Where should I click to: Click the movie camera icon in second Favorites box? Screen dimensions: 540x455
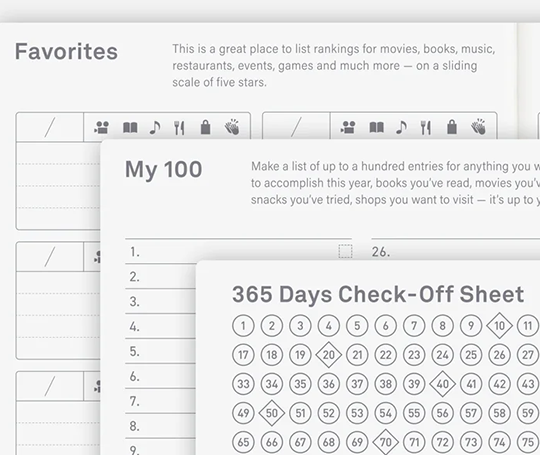point(348,127)
